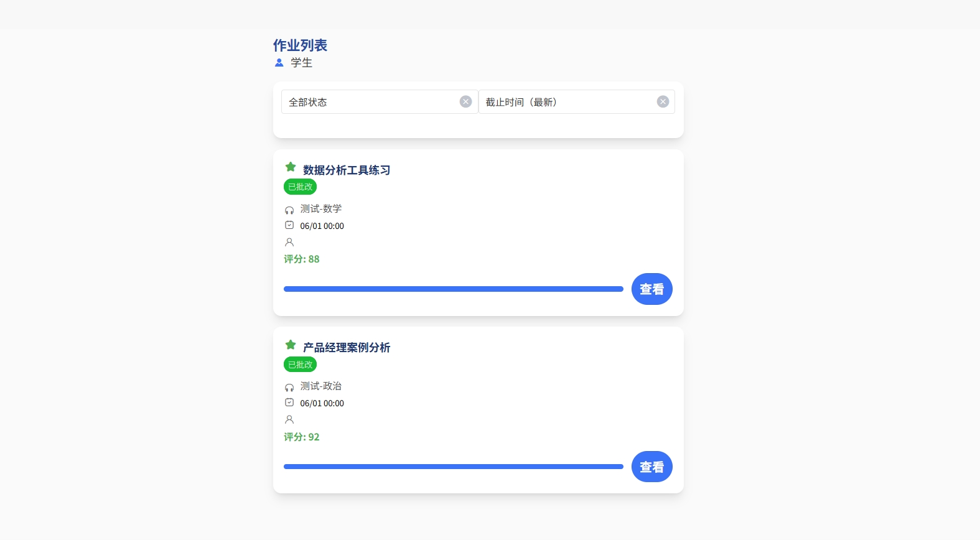Click the student user icon under 作业列表
Image resolution: width=980 pixels, height=540 pixels.
pos(279,63)
